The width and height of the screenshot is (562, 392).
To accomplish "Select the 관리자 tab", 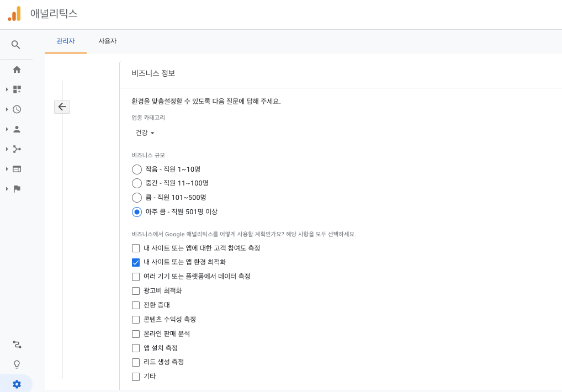I will (66, 41).
